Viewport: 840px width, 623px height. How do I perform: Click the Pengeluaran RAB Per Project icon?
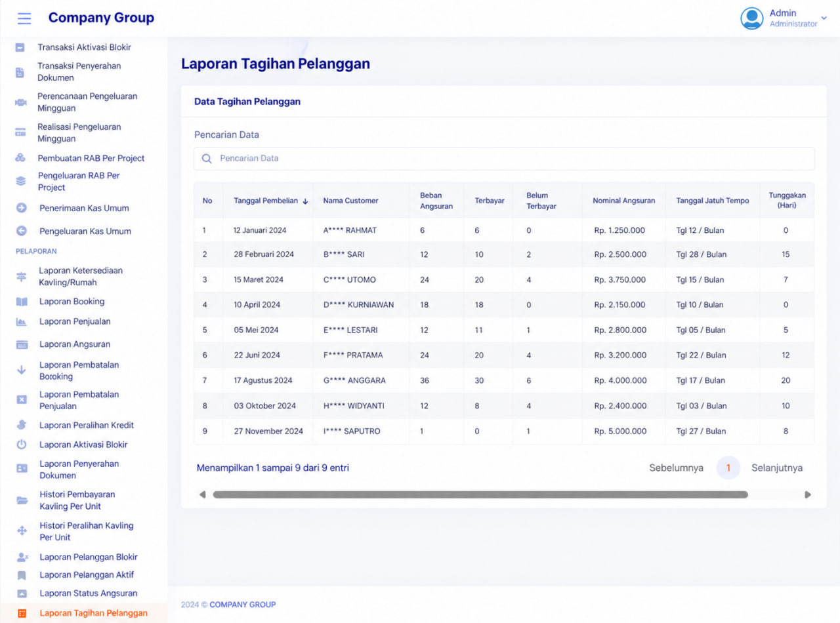point(20,181)
